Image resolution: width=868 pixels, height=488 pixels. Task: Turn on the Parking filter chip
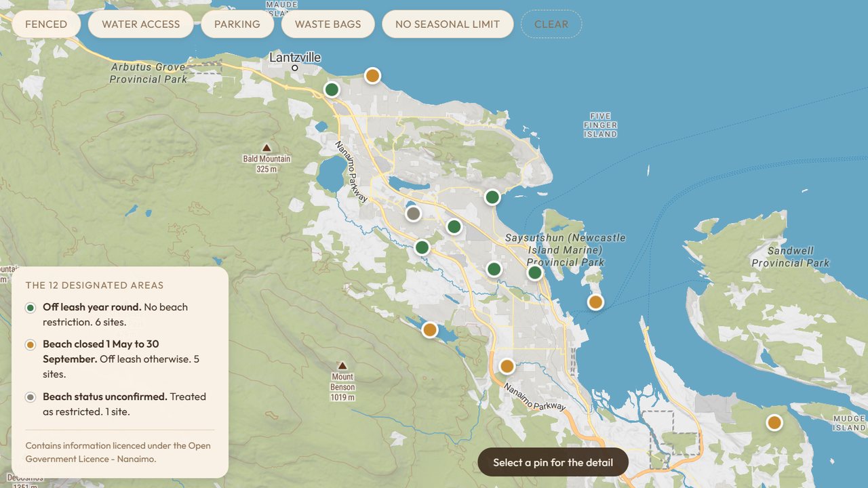pyautogui.click(x=237, y=24)
